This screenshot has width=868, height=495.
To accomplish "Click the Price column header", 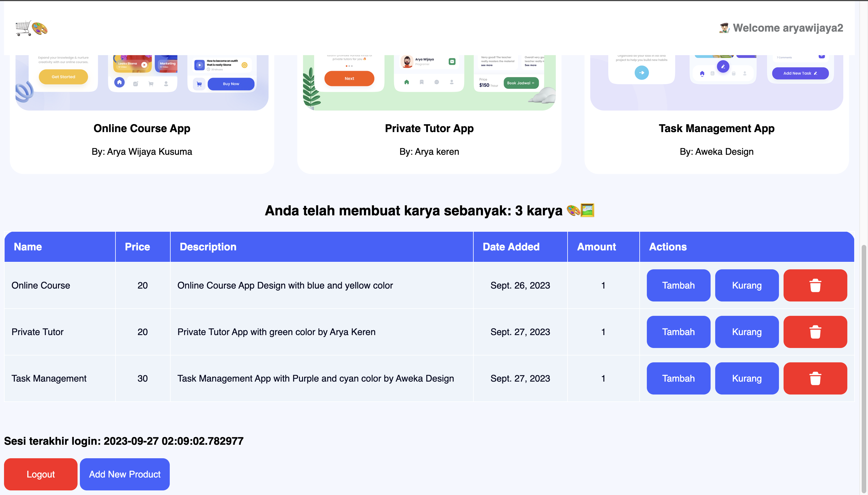I will pyautogui.click(x=137, y=246).
